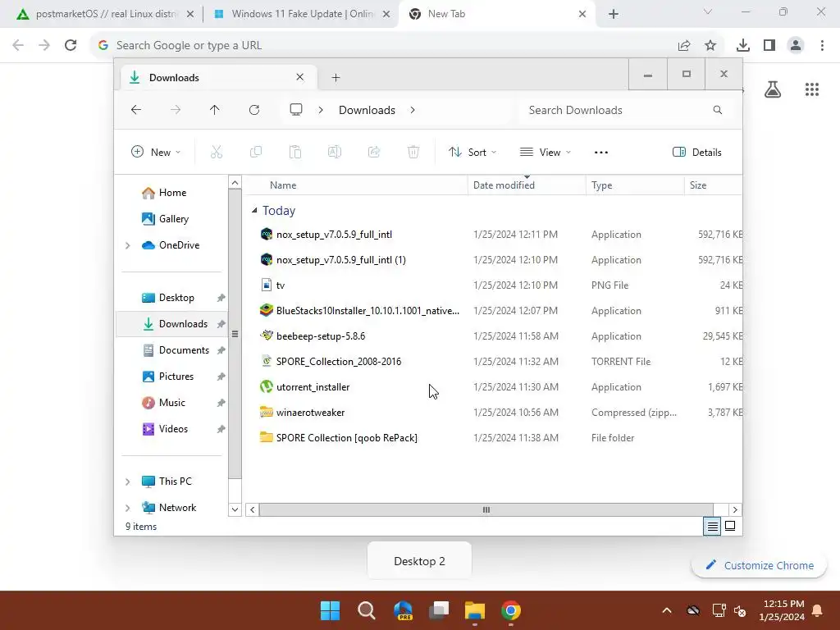840x630 pixels.
Task: Click the Rename icon in Explorer toolbar
Action: tap(335, 152)
